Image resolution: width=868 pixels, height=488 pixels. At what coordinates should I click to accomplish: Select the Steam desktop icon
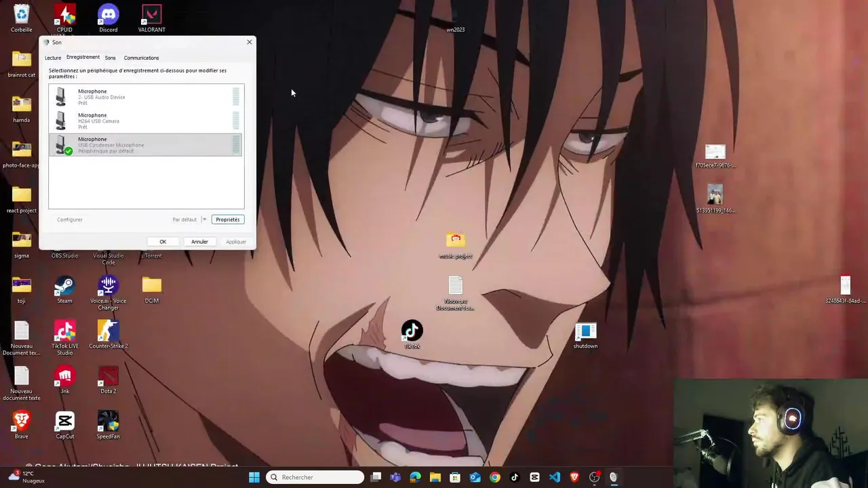[x=64, y=289]
